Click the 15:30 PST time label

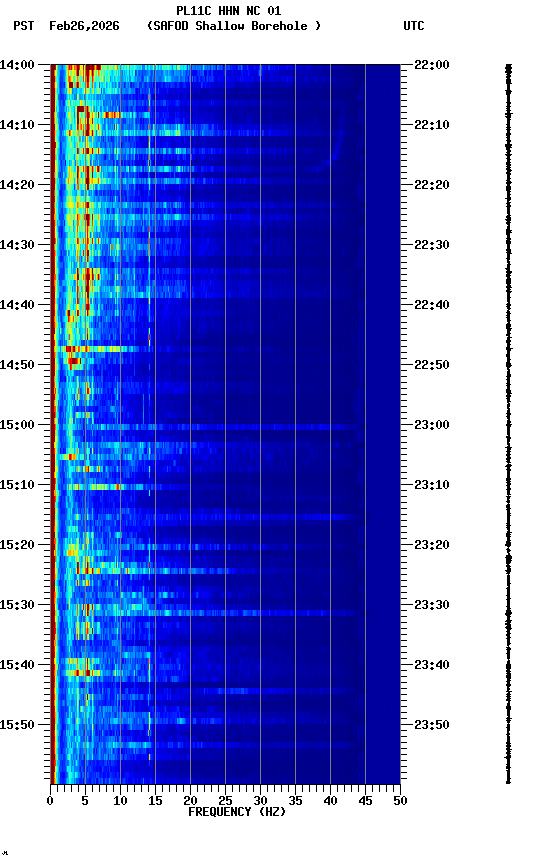tap(17, 606)
